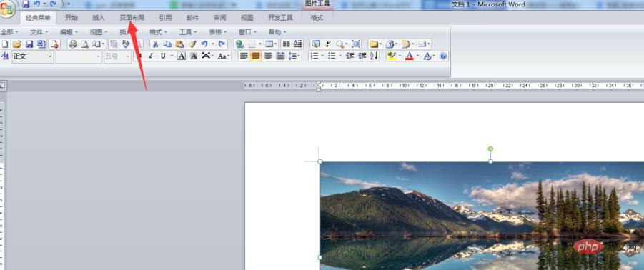The image size is (644, 270).
Task: Open the 帮助 menu
Action: (277, 32)
